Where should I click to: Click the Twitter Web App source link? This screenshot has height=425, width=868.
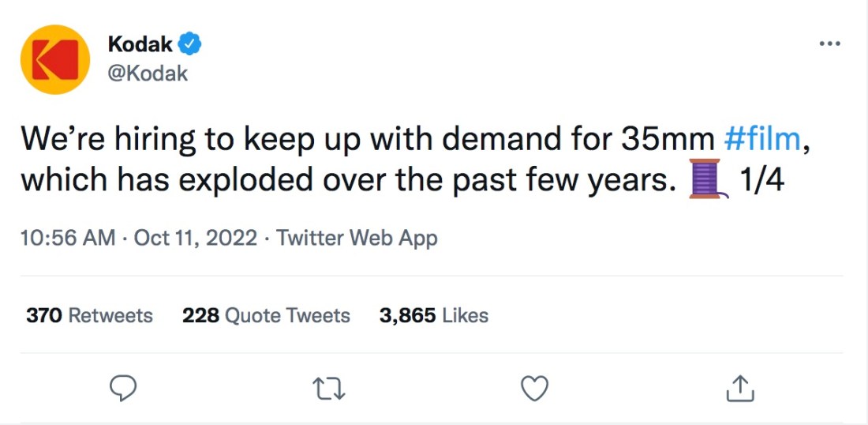pos(357,238)
